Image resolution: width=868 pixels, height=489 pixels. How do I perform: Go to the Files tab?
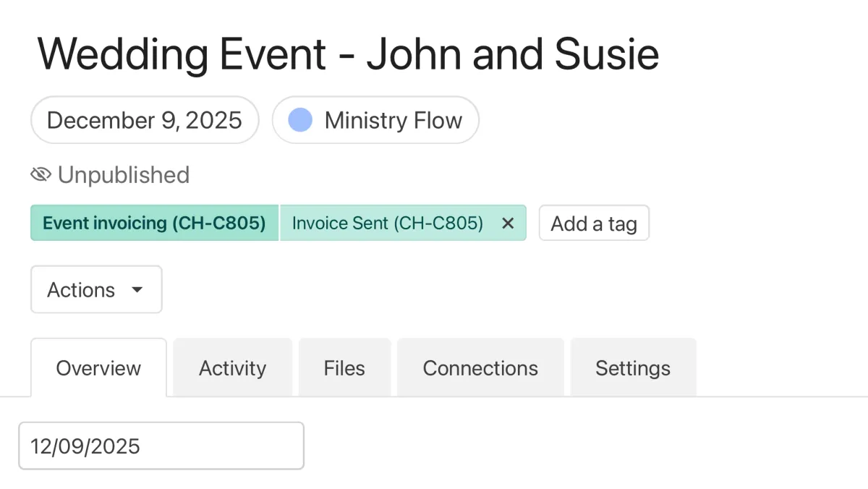(x=344, y=368)
